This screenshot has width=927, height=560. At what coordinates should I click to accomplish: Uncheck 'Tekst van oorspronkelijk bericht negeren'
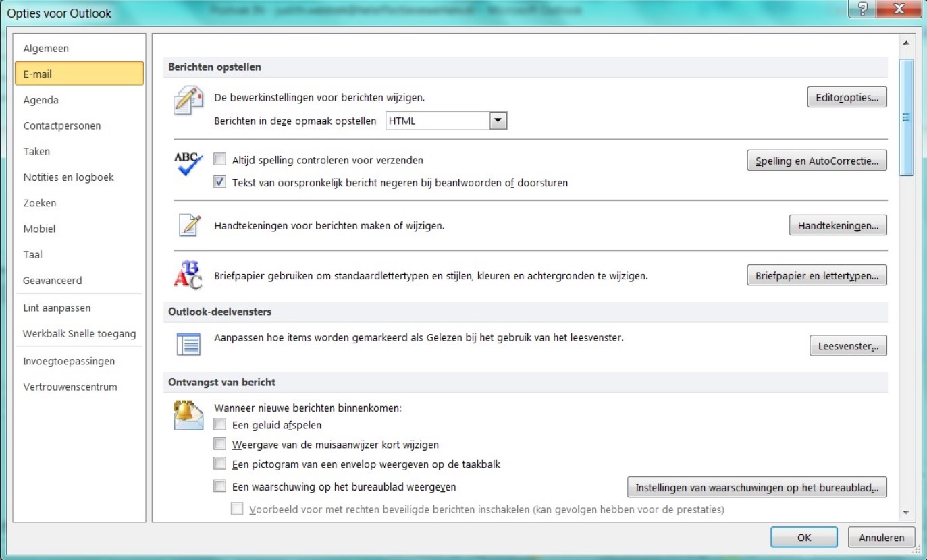point(219,182)
